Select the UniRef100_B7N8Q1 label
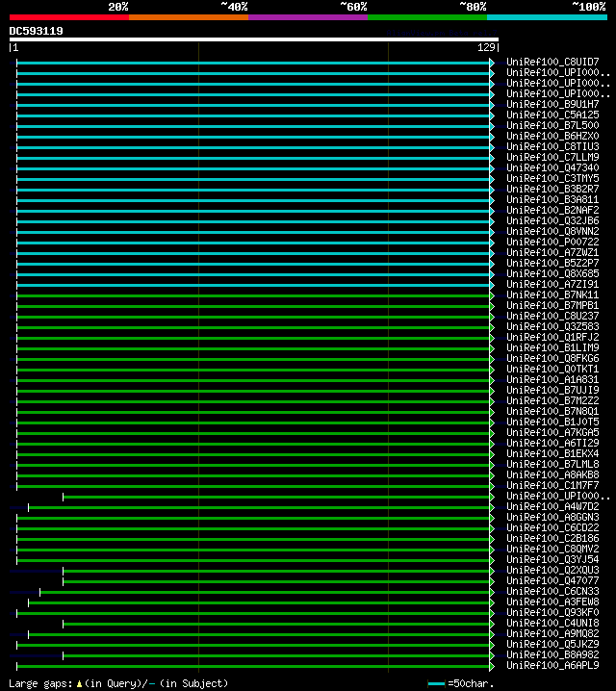Image resolution: width=616 pixels, height=691 pixels. [552, 411]
